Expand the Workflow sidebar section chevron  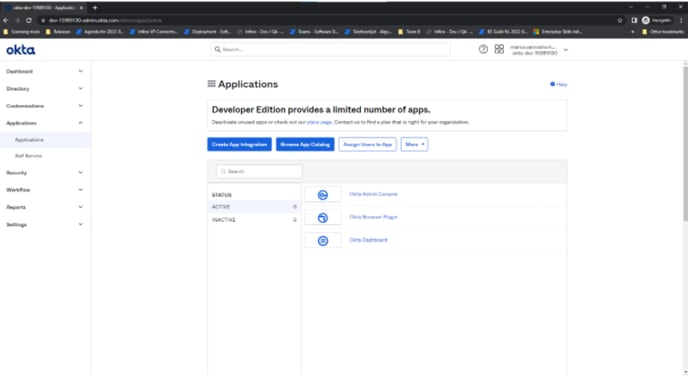click(x=80, y=190)
